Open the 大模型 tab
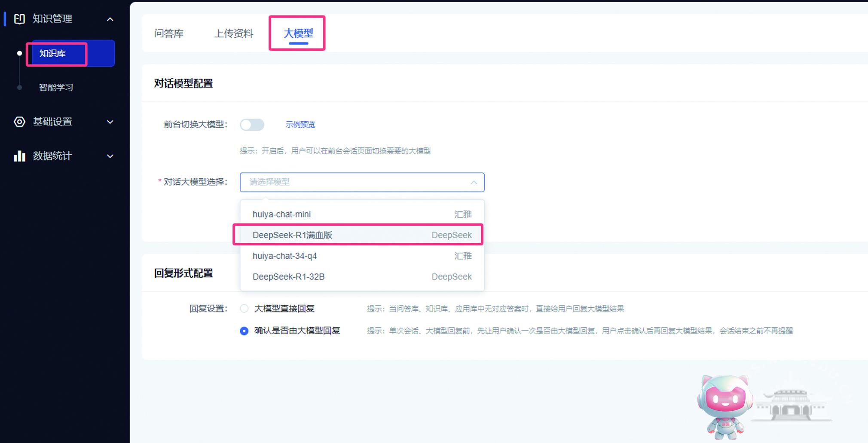Viewport: 868px width, 443px height. pos(298,34)
